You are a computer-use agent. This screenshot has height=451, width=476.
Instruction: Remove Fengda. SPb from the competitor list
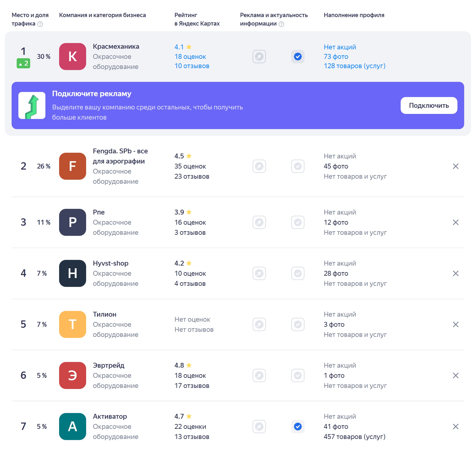pos(455,166)
